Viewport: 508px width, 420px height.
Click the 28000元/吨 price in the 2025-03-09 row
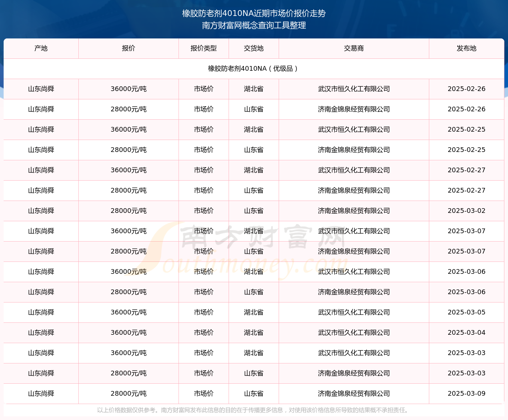pos(128,394)
